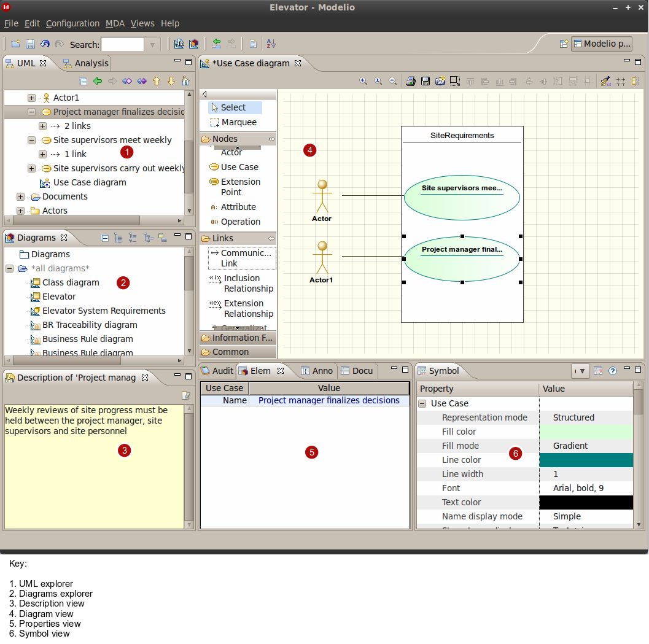The height and width of the screenshot is (644, 649).
Task: Activate the Select tool in the palette
Action: coord(235,107)
